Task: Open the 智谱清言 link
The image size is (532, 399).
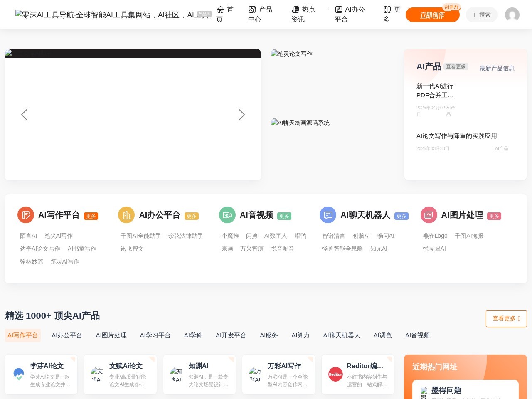Action: 334,236
